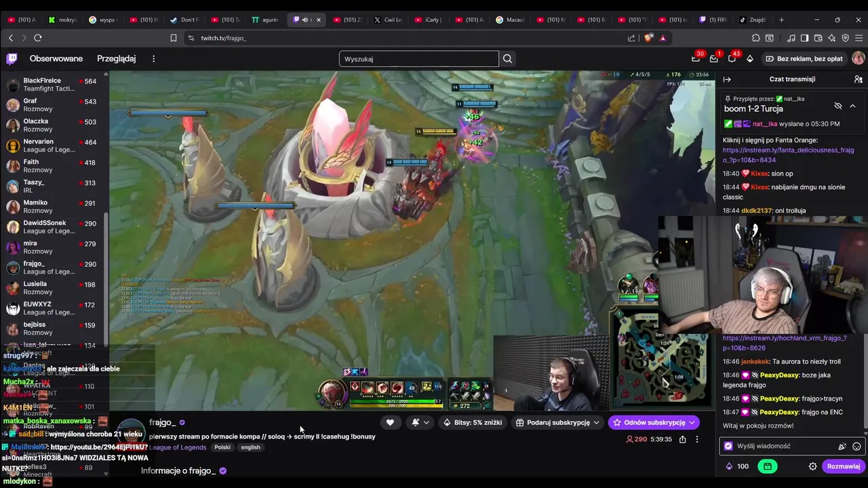This screenshot has height=488, width=868.
Task: Open the Przeglądaj tab
Action: [x=116, y=59]
